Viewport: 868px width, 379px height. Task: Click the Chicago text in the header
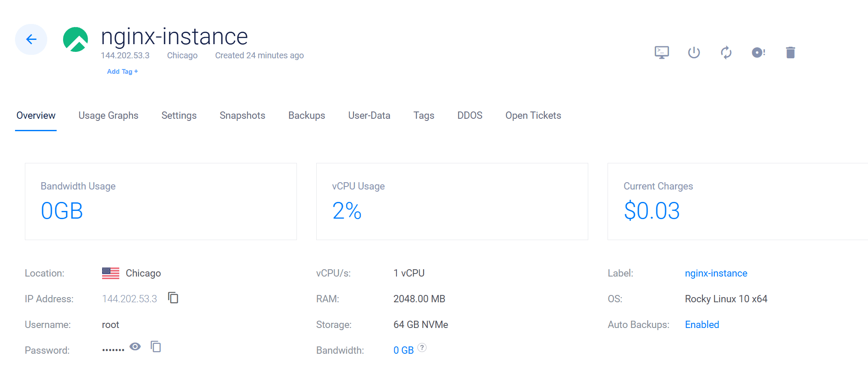pos(182,55)
